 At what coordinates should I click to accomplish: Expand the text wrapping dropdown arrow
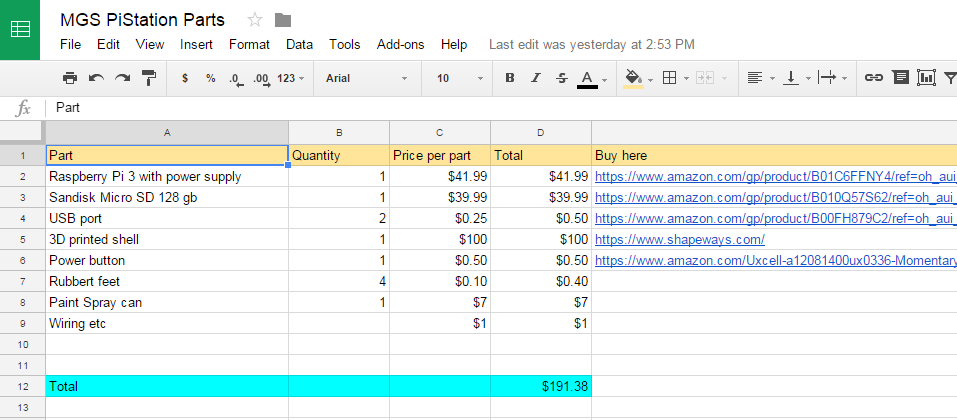[x=844, y=79]
